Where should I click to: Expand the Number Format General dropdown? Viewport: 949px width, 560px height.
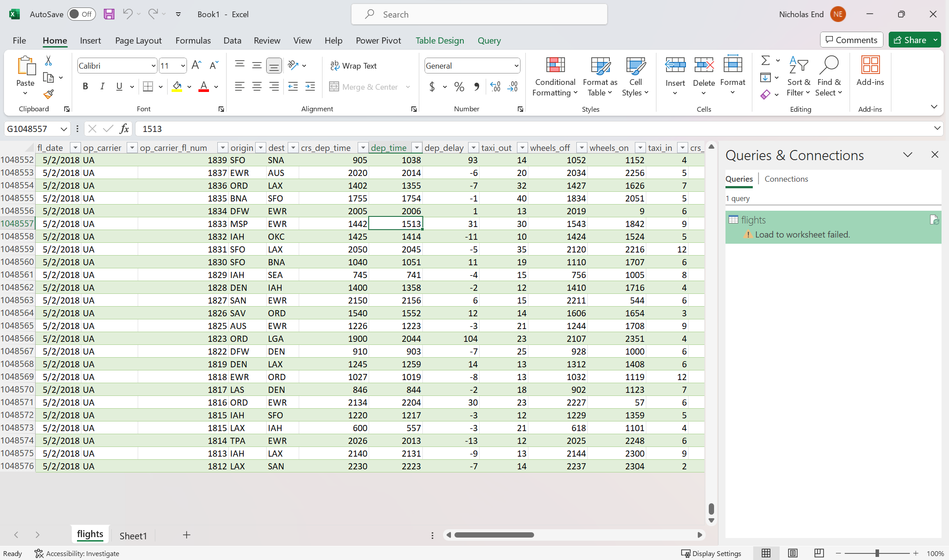click(x=516, y=66)
